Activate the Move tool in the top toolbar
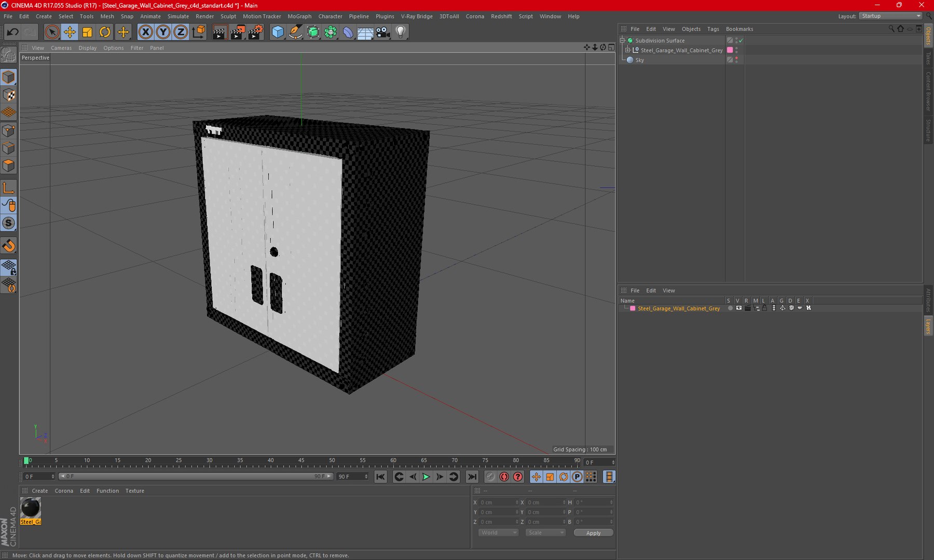Viewport: 934px width, 560px height. tap(70, 32)
